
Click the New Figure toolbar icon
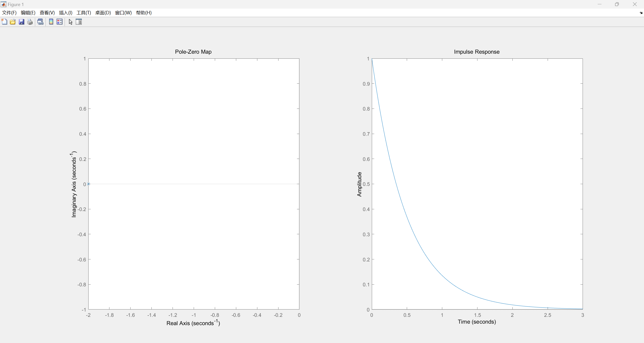click(4, 22)
